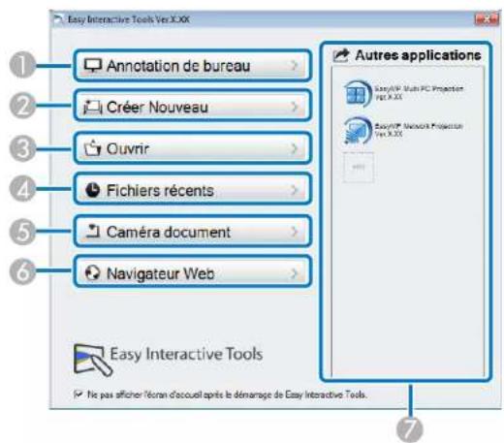Open the Annotation de bureau button
504x443 pixels.
coord(193,66)
